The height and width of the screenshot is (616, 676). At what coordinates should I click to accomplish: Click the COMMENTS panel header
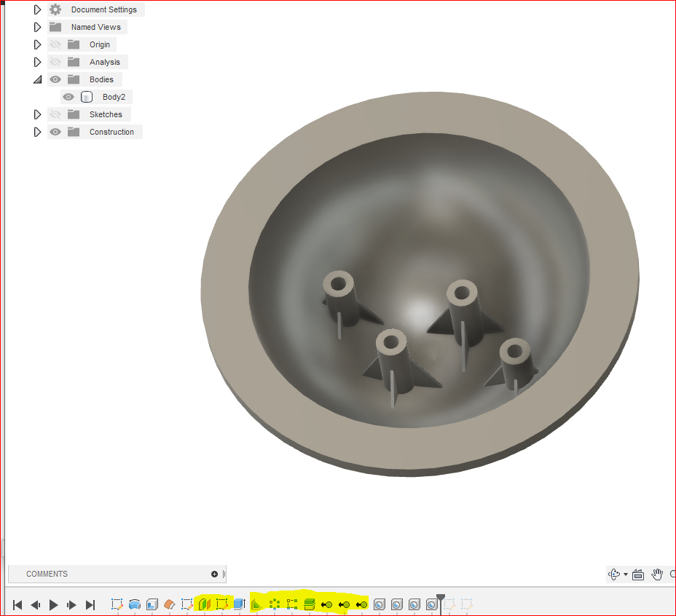47,574
